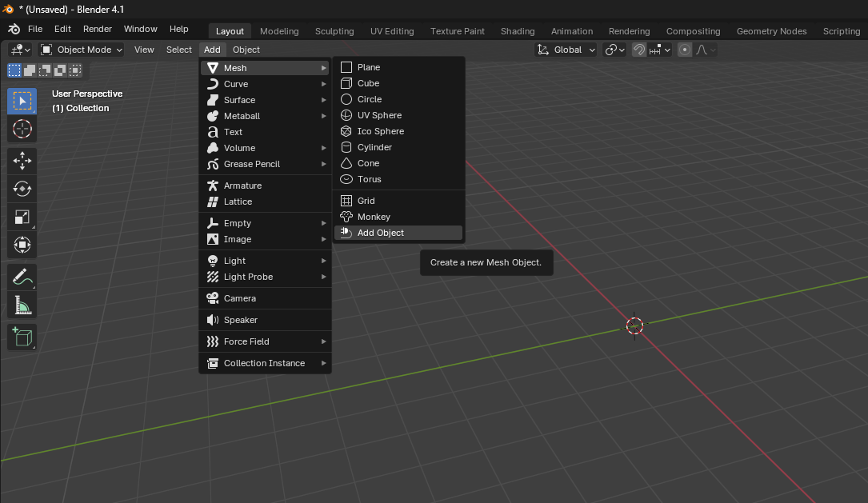Add a Grid mesh
The width and height of the screenshot is (868, 503).
(x=398, y=201)
